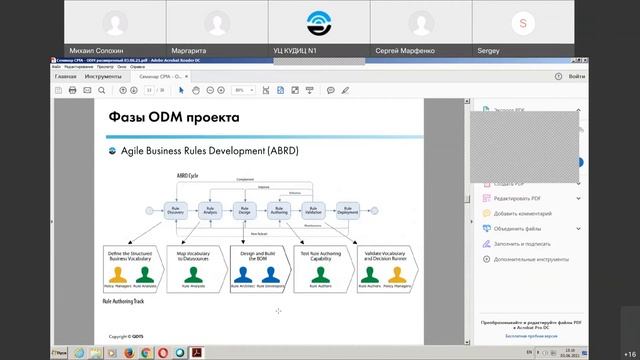
Task: Collapse the Export PDF section chevron
Action: tap(578, 110)
